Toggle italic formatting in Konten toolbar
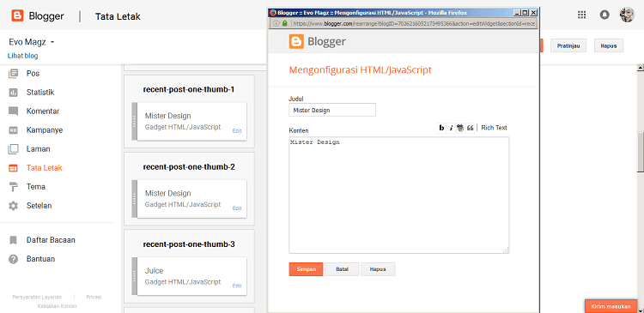644x313 pixels. click(451, 128)
